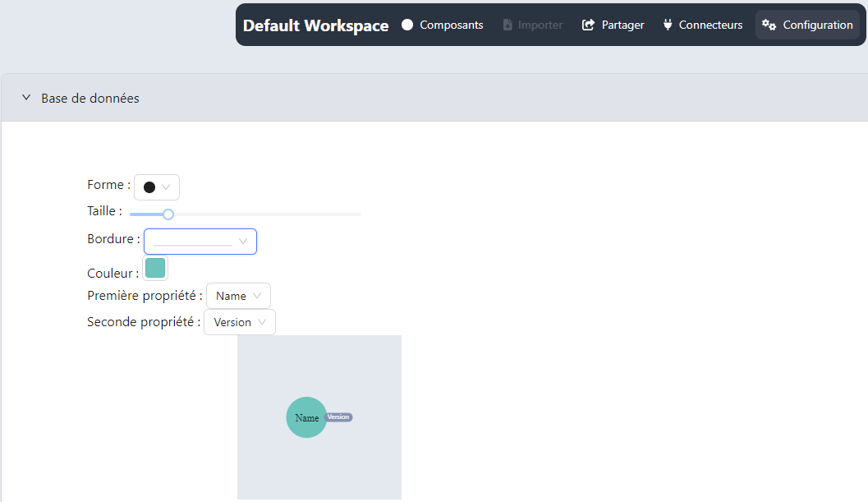This screenshot has height=502, width=868.
Task: Collapse the Base de données section chevron
Action: 26,98
